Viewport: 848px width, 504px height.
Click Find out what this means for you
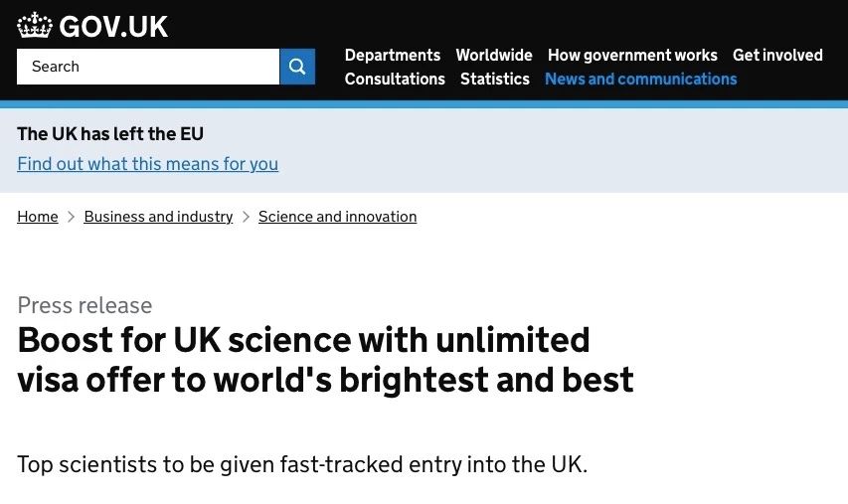pyautogui.click(x=147, y=164)
